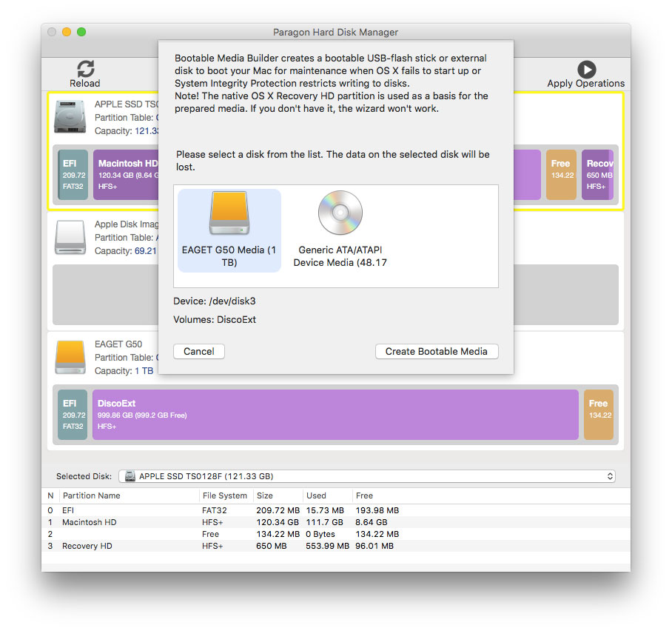Image resolution: width=672 pixels, height=631 pixels.
Task: Select the EFI partition on APPLE SSD
Action: (73, 175)
